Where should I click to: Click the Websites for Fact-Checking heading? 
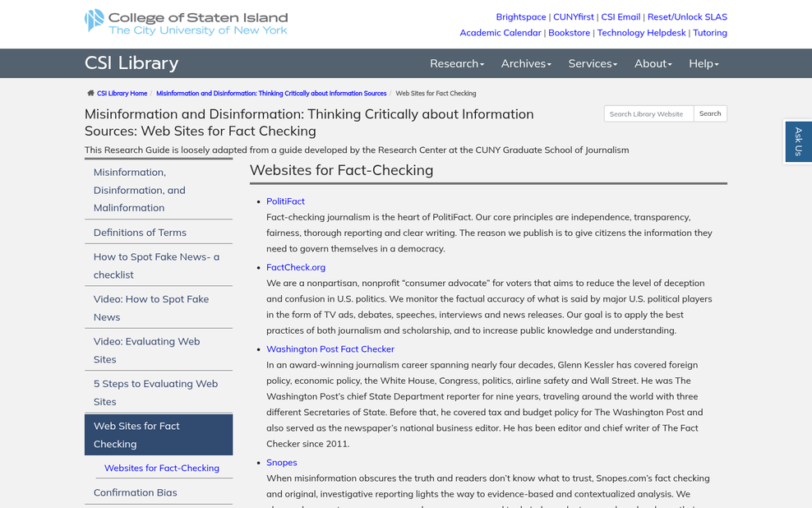tap(341, 170)
